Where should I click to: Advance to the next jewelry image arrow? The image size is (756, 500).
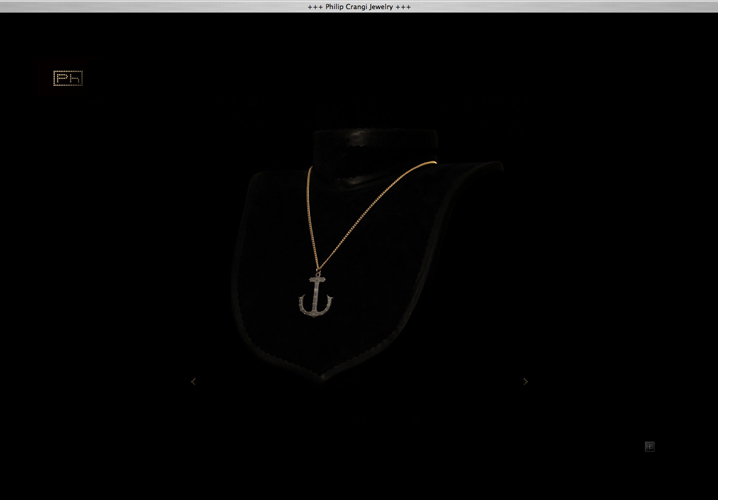(526, 381)
